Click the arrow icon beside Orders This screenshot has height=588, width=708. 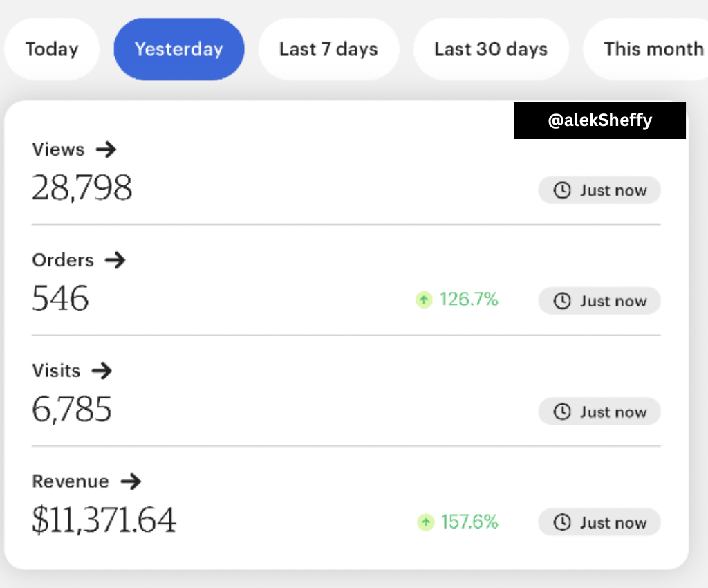pos(115,260)
